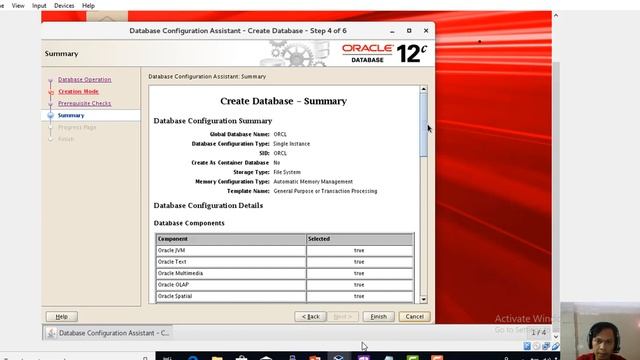Click 'true' in the Oracle JVM row
Screen dimensions: 640x360
[359, 251]
